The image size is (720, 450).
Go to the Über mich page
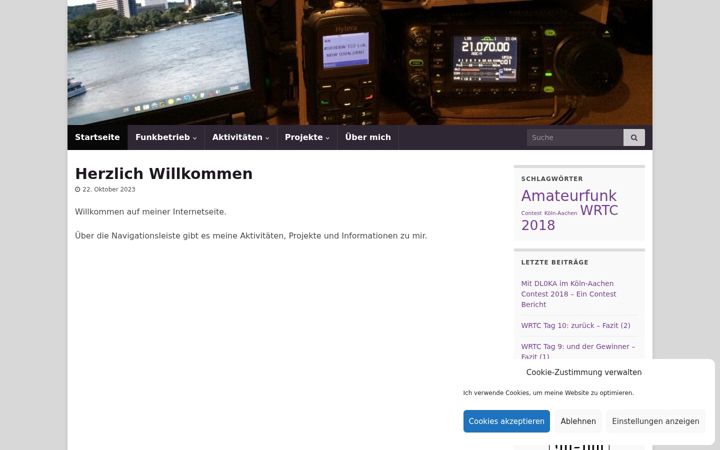pos(368,137)
